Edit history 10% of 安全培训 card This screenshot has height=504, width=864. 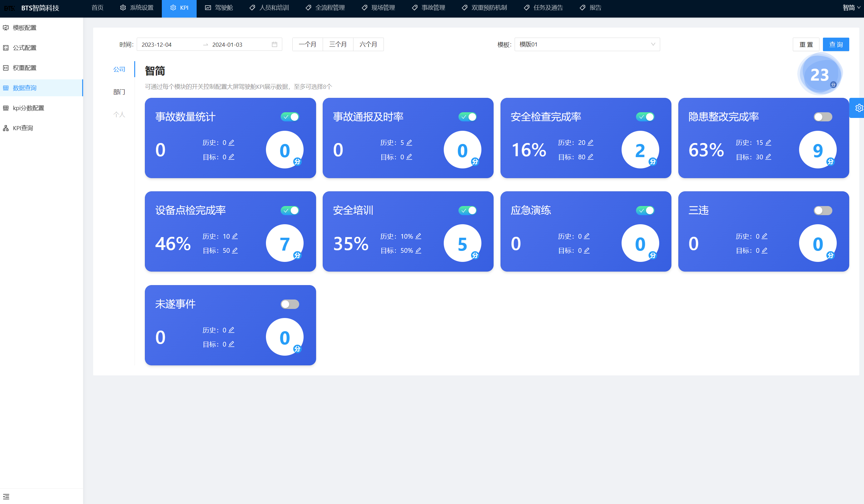[418, 236]
